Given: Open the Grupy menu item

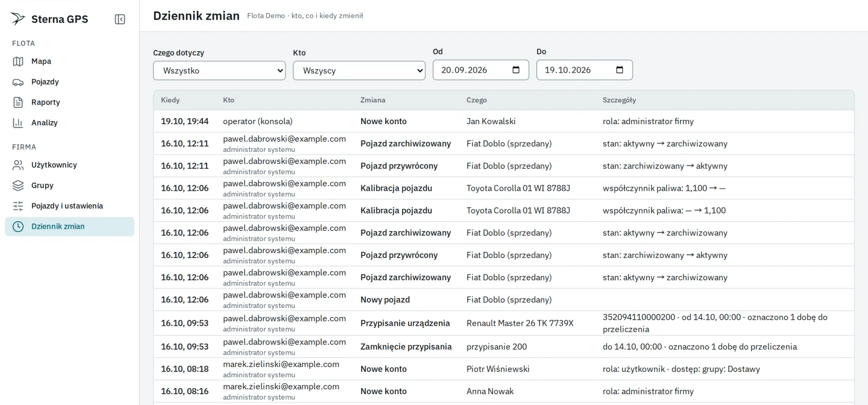Looking at the screenshot, I should point(69,185).
